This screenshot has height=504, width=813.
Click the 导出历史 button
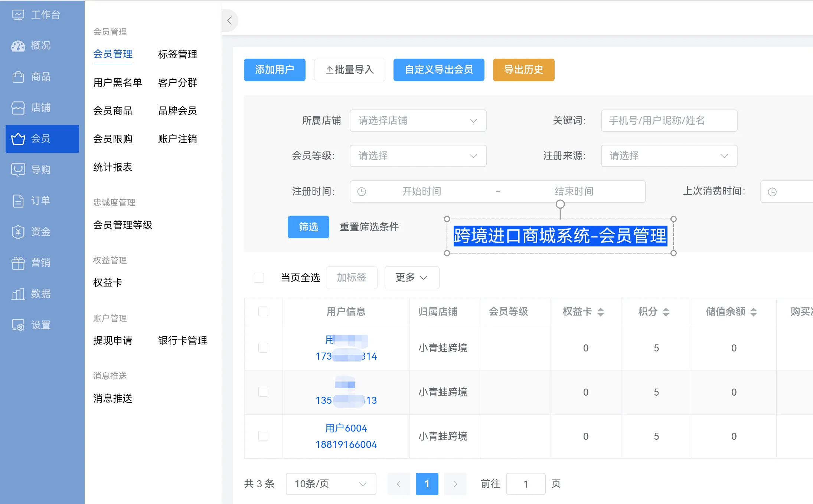point(524,70)
